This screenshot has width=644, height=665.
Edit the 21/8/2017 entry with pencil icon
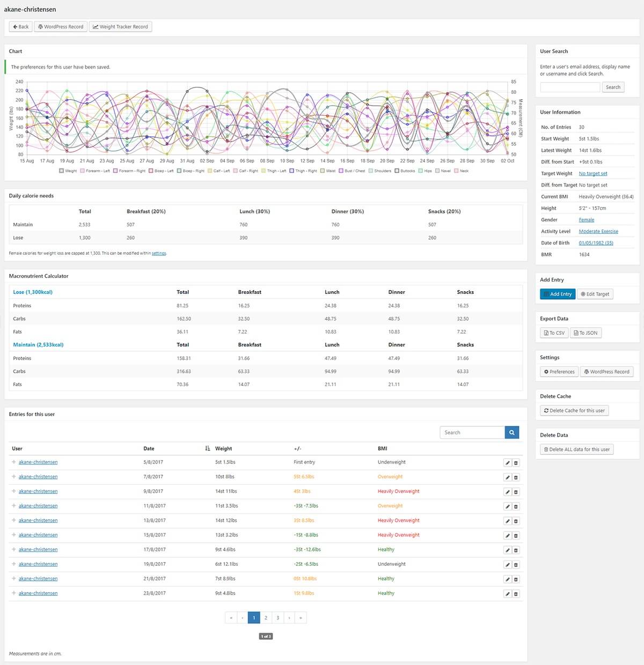coord(507,579)
